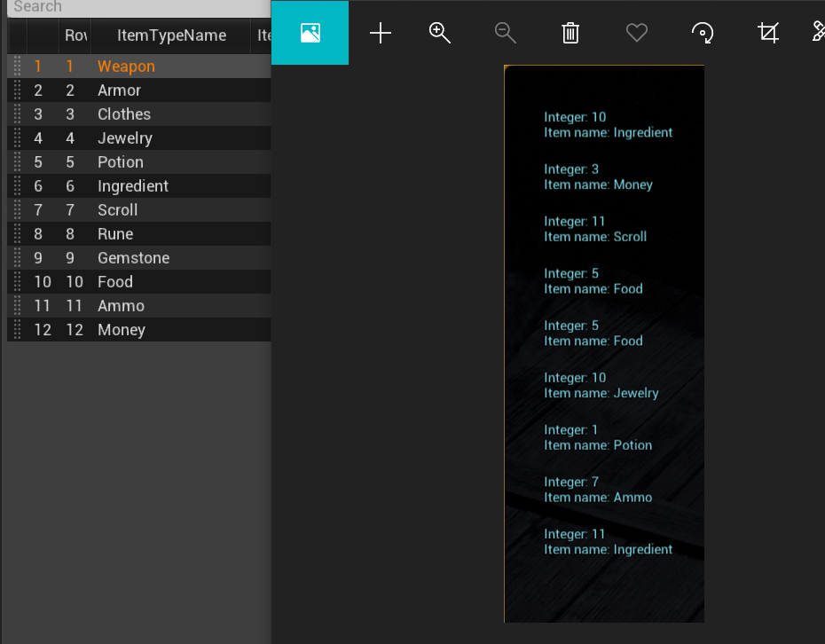Click 'Item name: Jewelry' in image
This screenshot has width=825, height=644.
(601, 393)
